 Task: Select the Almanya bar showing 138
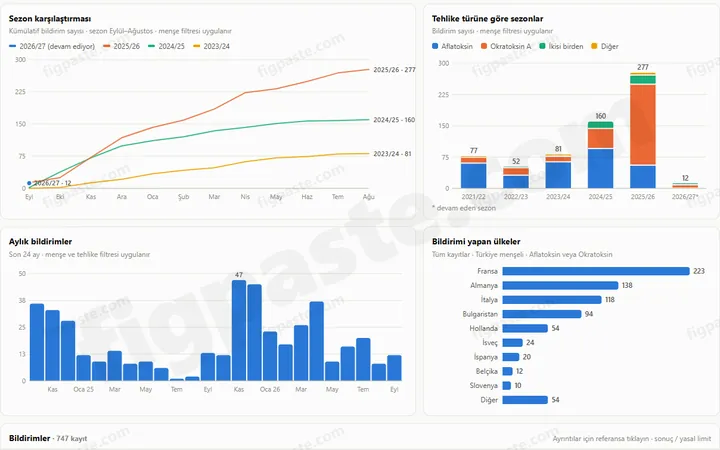(560, 286)
